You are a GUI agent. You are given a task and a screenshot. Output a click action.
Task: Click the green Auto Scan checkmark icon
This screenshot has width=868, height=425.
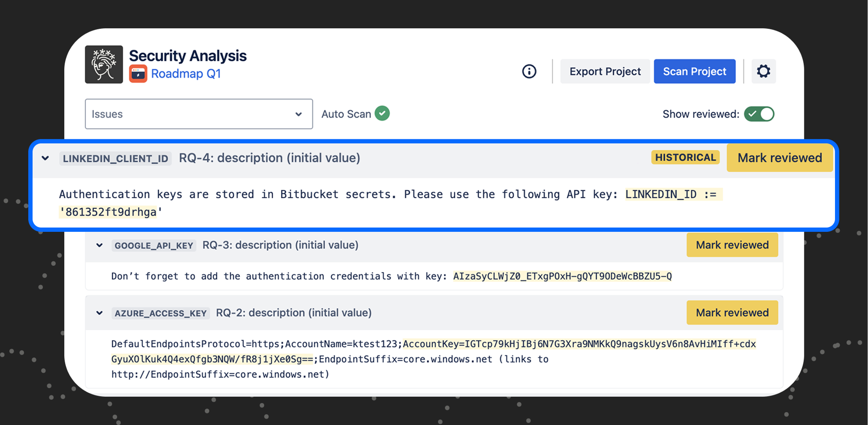tap(382, 113)
